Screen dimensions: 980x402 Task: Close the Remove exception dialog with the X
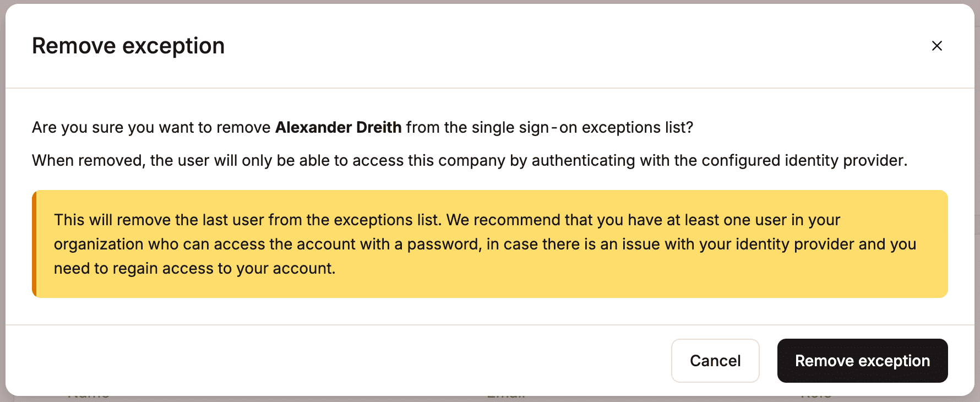[x=937, y=46]
